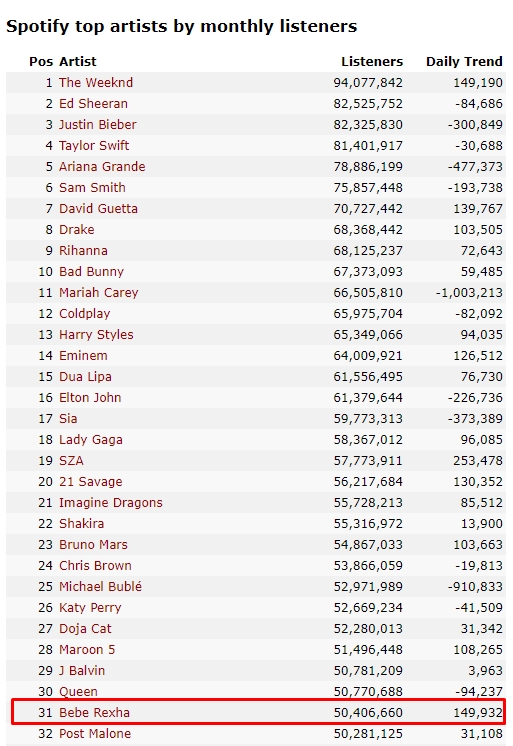Open the Dua Lipa link
Viewport: 513px width, 746px height.
[x=85, y=376]
